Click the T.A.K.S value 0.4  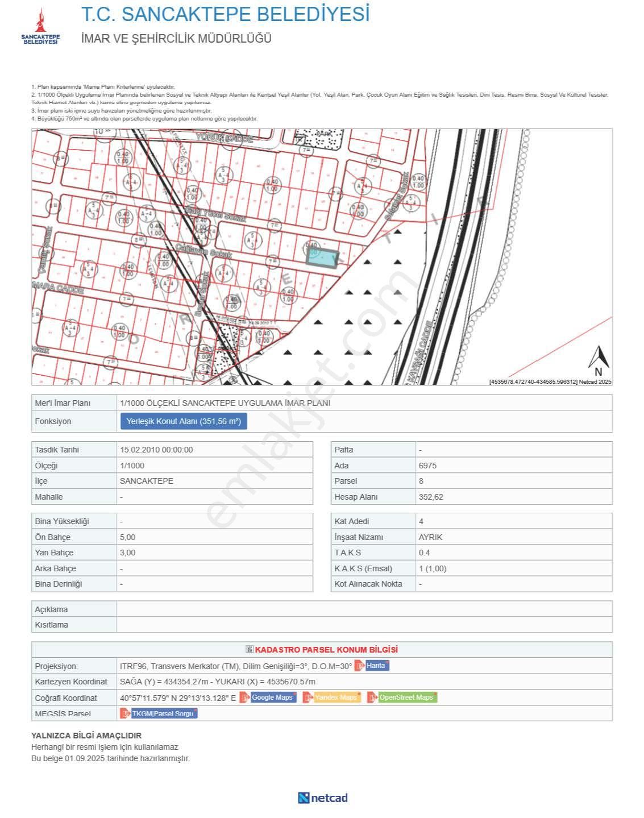click(x=424, y=553)
